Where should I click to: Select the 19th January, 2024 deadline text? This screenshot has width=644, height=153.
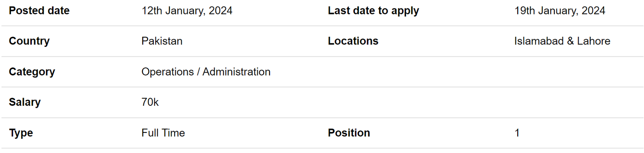click(x=559, y=10)
